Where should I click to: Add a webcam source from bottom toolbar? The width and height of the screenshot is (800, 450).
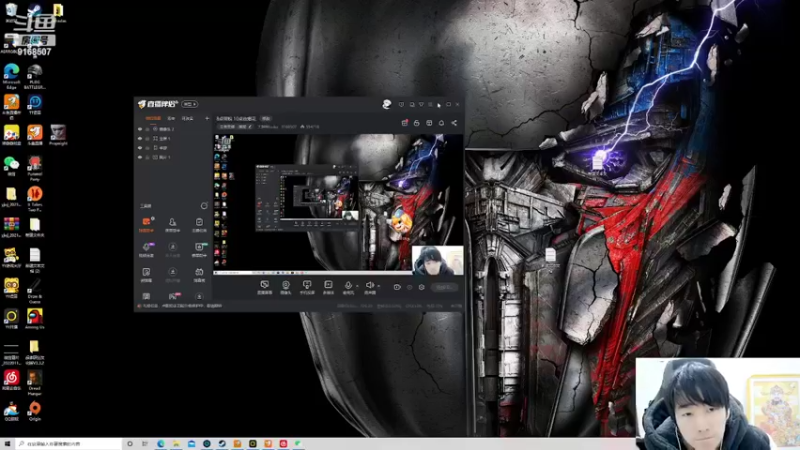[x=286, y=287]
